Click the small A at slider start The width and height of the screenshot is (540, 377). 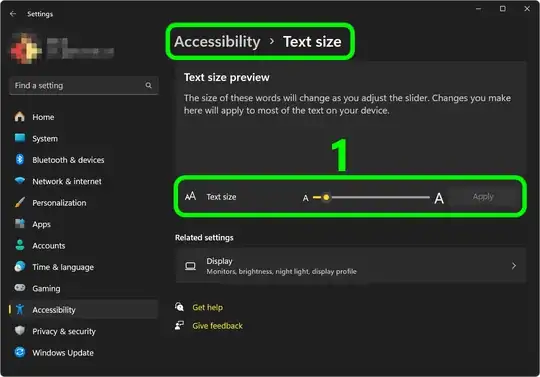click(305, 198)
